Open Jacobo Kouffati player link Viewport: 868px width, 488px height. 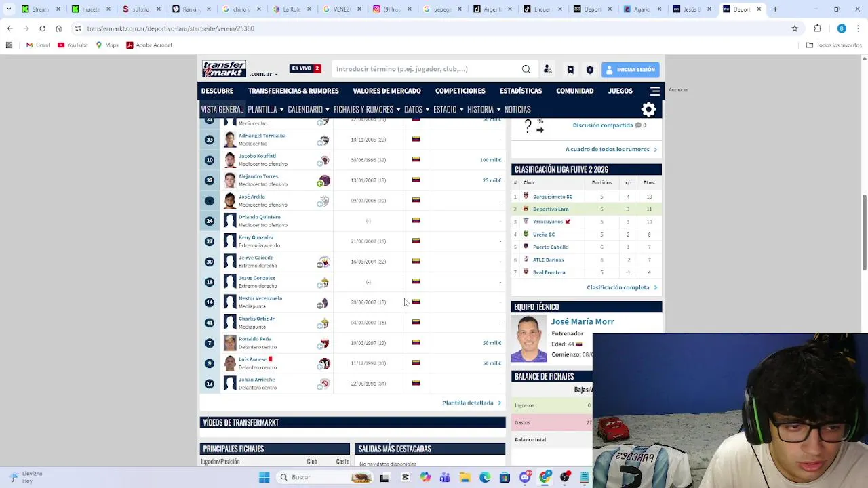pyautogui.click(x=257, y=156)
